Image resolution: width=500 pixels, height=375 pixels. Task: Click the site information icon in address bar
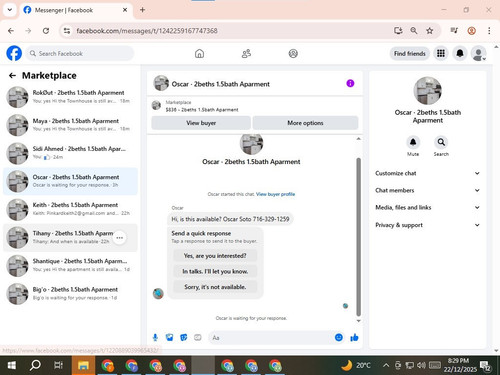(x=67, y=31)
